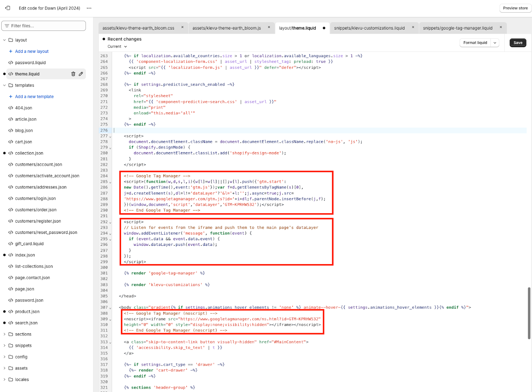Rename theme.liquid with the pencil icon

[81, 74]
